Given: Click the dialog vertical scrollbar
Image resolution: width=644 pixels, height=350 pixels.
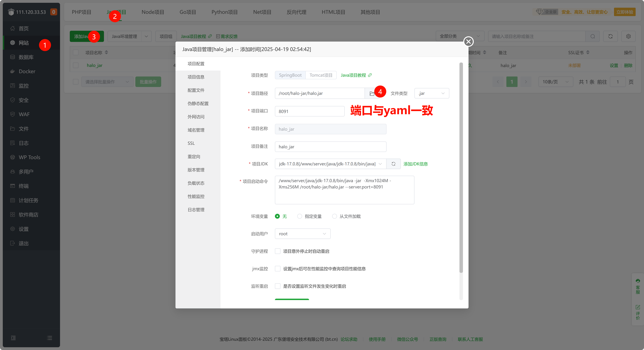Looking at the screenshot, I should pos(461,168).
